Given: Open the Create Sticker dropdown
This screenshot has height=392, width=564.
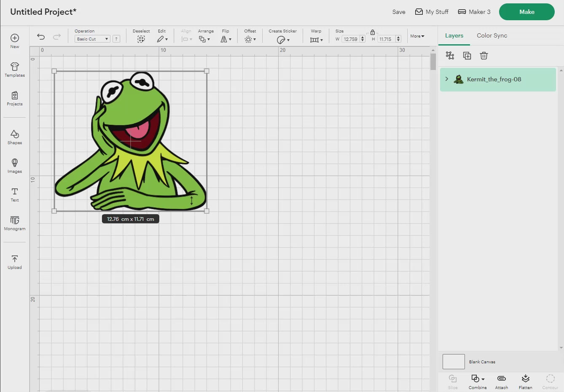Looking at the screenshot, I should [283, 40].
